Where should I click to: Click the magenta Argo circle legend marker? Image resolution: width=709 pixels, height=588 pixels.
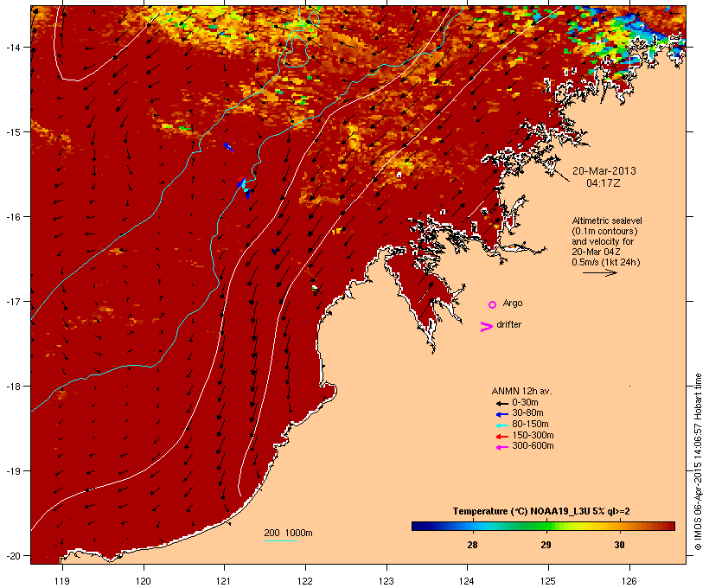[x=493, y=305]
